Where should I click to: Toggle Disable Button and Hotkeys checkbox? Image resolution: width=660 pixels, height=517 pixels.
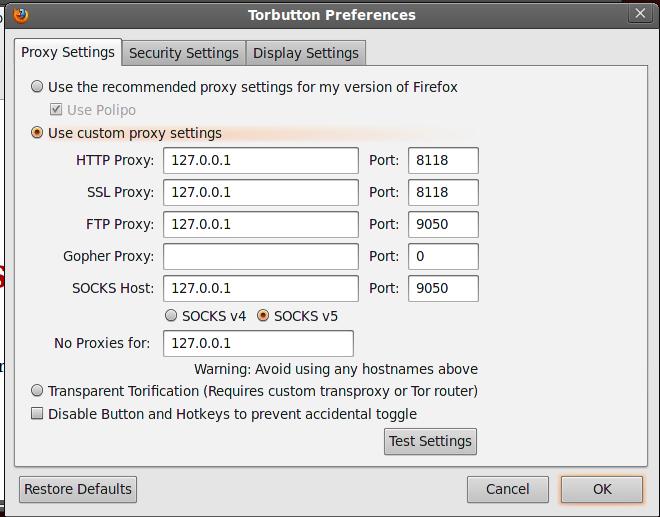[38, 414]
